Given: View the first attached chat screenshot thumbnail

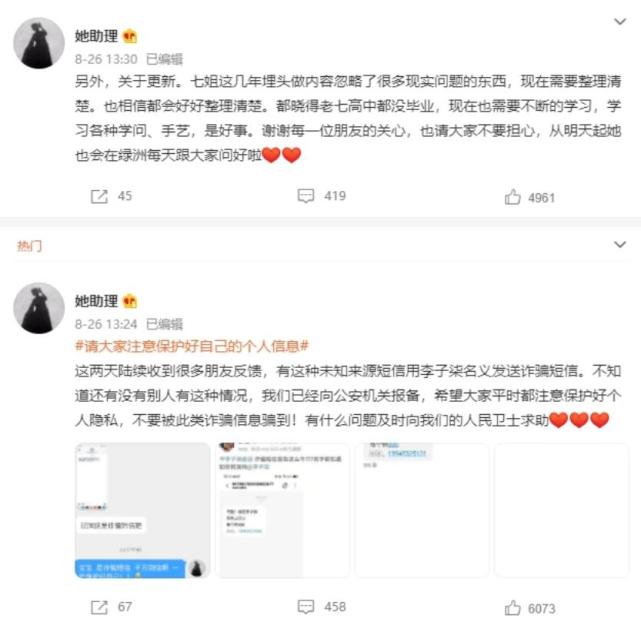Looking at the screenshot, I should pyautogui.click(x=142, y=510).
